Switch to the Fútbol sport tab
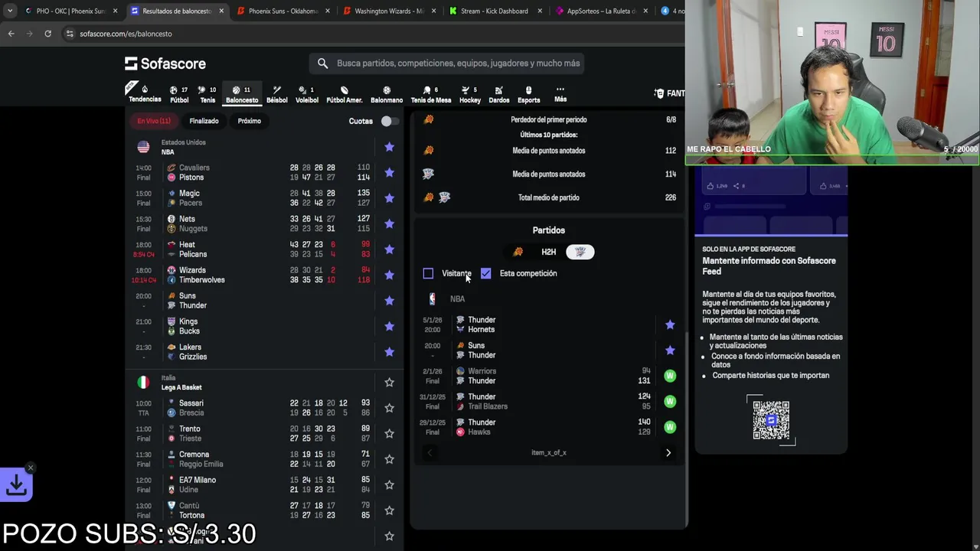This screenshot has height=551, width=980. click(x=179, y=94)
